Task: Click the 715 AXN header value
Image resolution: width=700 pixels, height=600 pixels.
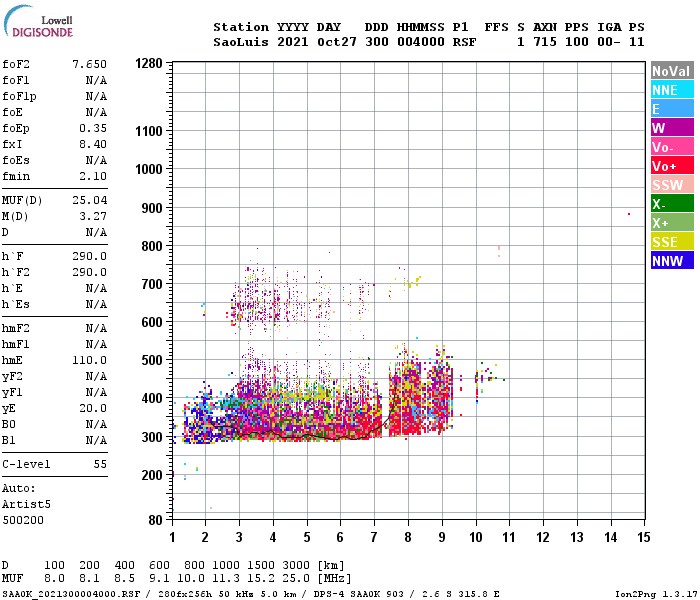Action: (545, 42)
